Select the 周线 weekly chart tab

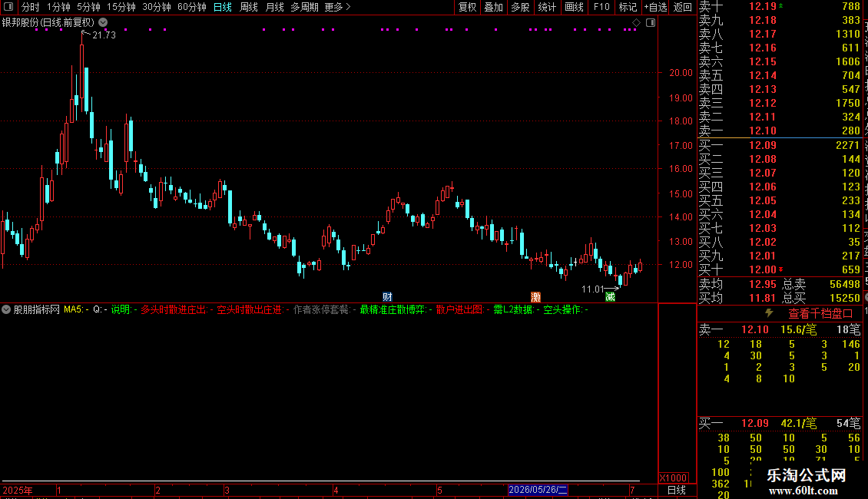coord(249,7)
